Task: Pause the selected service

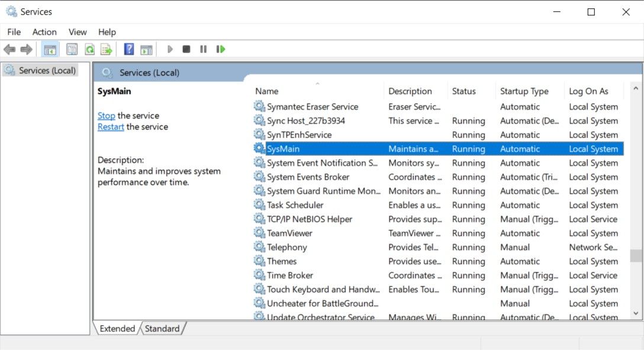Action: 203,49
